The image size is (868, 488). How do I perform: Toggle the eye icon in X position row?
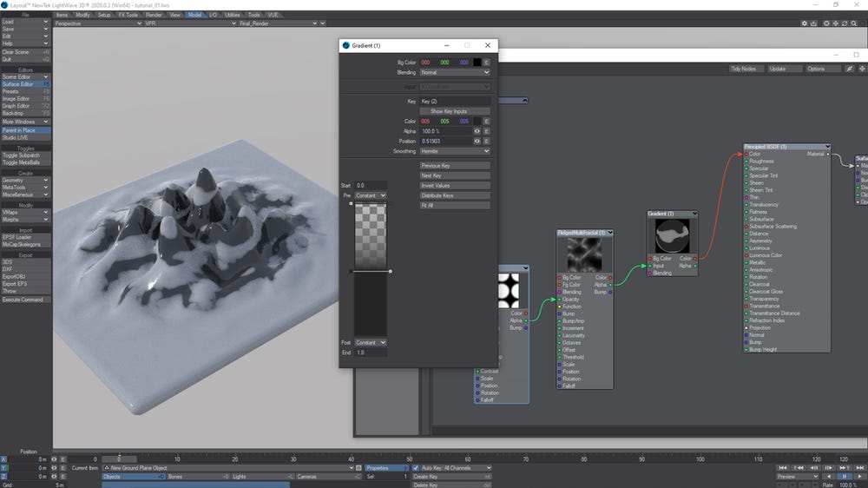click(x=54, y=459)
